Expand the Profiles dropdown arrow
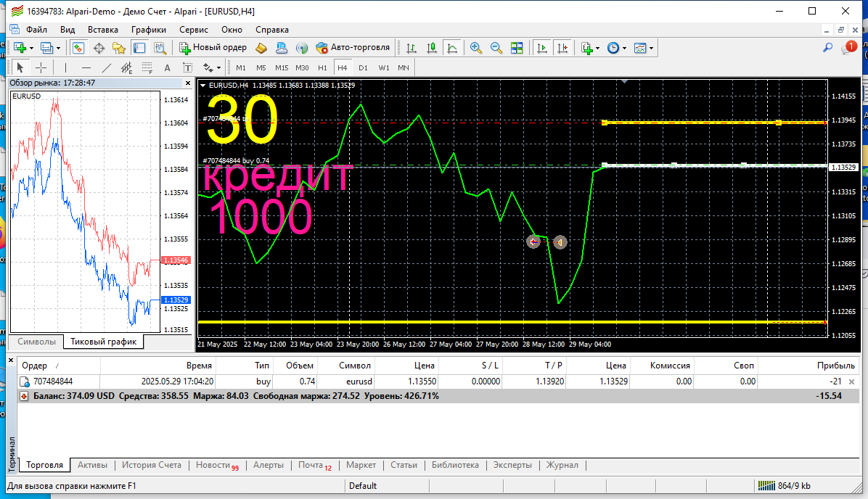 click(x=58, y=48)
